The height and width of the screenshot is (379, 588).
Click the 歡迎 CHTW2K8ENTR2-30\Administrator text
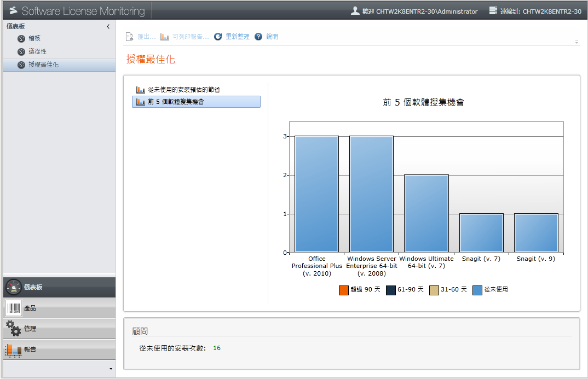[419, 11]
